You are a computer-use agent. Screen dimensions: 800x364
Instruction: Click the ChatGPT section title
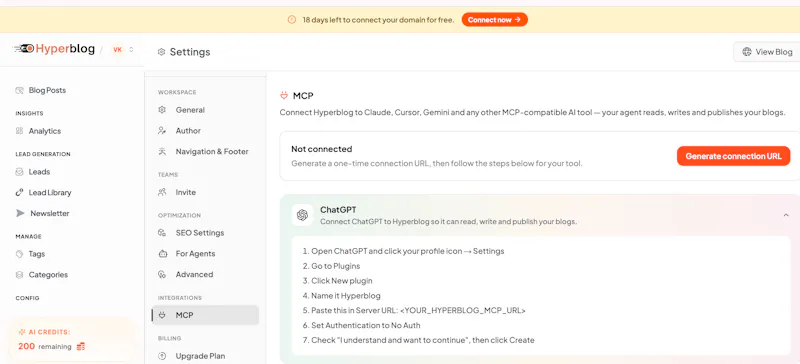point(338,210)
